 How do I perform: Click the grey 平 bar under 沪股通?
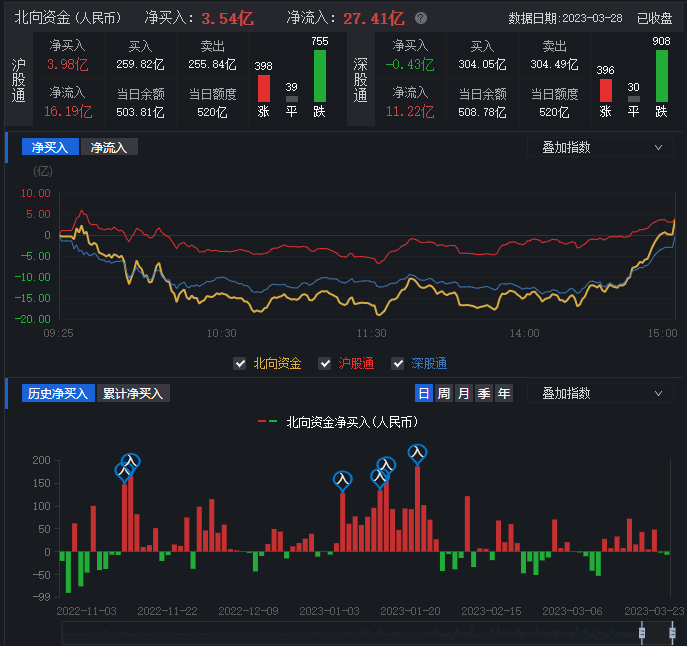click(292, 98)
